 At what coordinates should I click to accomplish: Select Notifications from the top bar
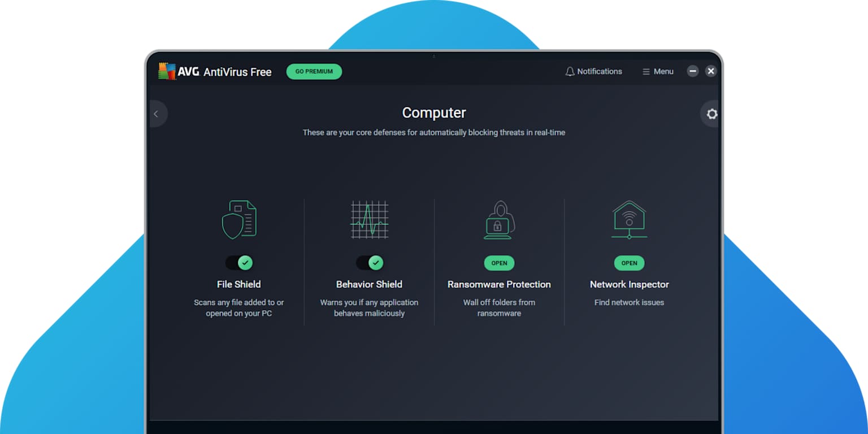click(593, 71)
